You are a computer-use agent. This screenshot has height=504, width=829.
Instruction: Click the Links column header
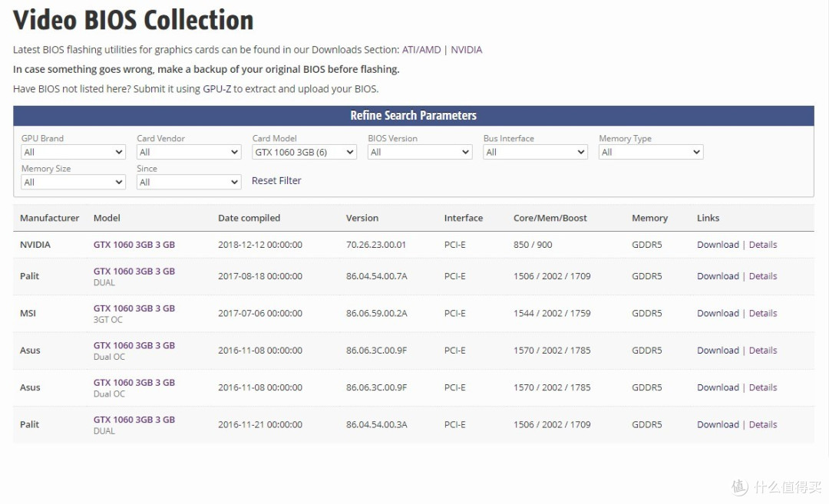point(708,218)
